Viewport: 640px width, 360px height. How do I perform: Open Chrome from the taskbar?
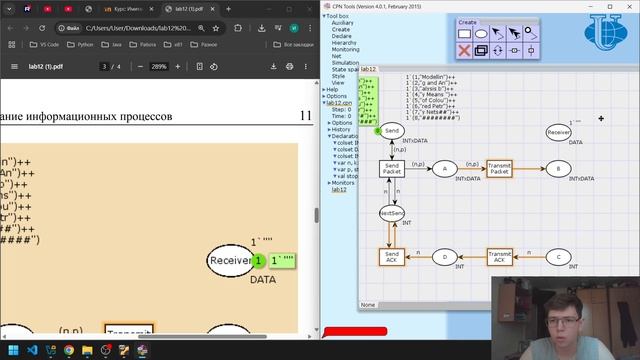(x=69, y=350)
